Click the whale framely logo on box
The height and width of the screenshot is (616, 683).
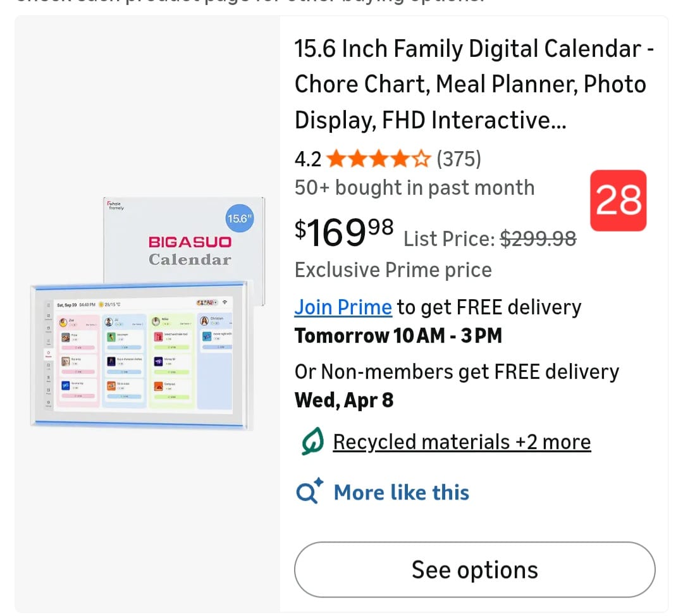116,205
